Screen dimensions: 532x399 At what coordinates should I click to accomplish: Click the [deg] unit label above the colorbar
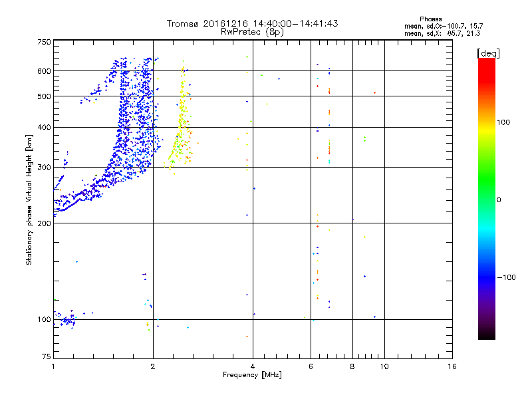[488, 53]
